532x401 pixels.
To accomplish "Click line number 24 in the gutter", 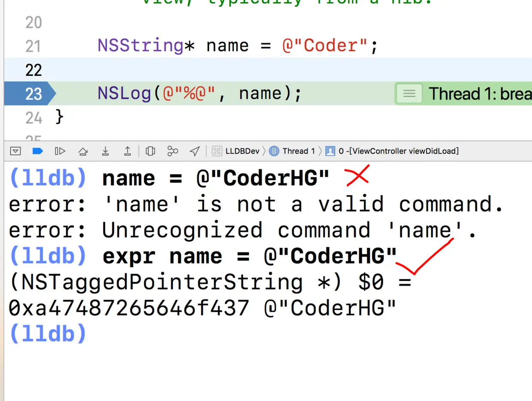I will click(x=33, y=118).
